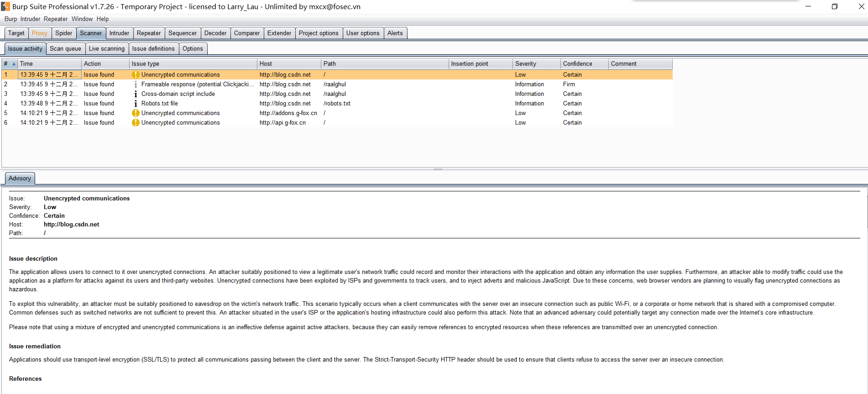Sort by Confidence column header

(x=585, y=63)
